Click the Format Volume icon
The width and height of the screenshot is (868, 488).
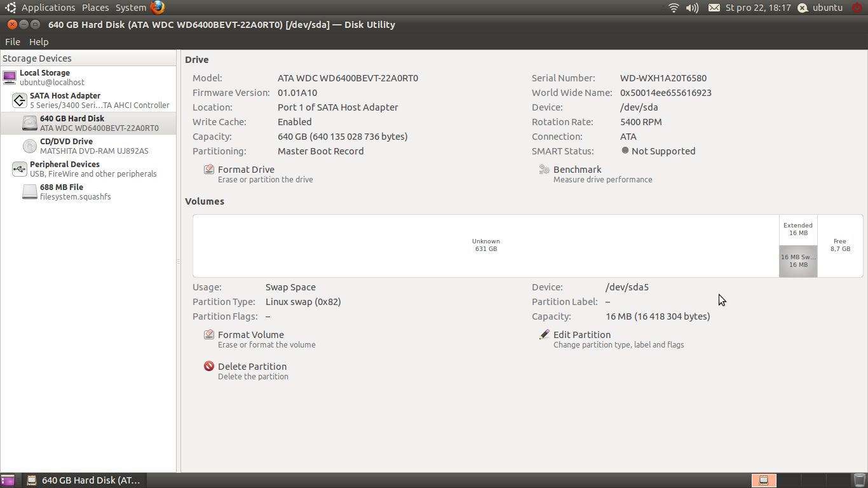[x=208, y=335]
